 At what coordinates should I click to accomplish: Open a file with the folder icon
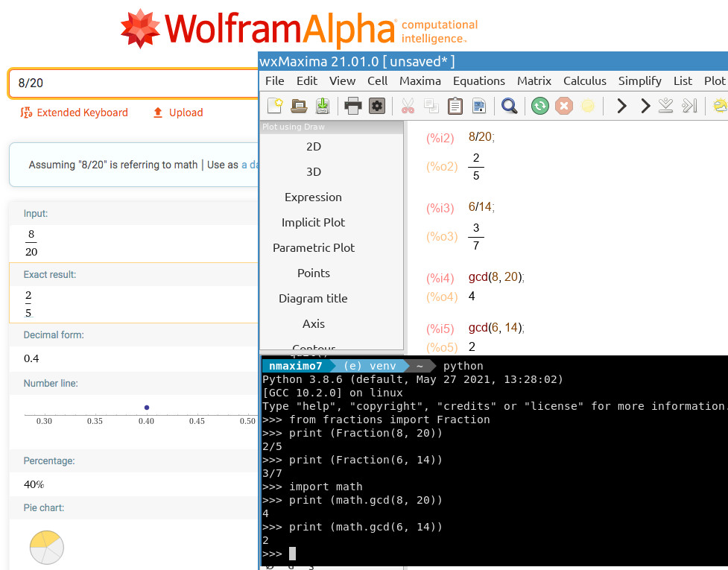tap(299, 106)
